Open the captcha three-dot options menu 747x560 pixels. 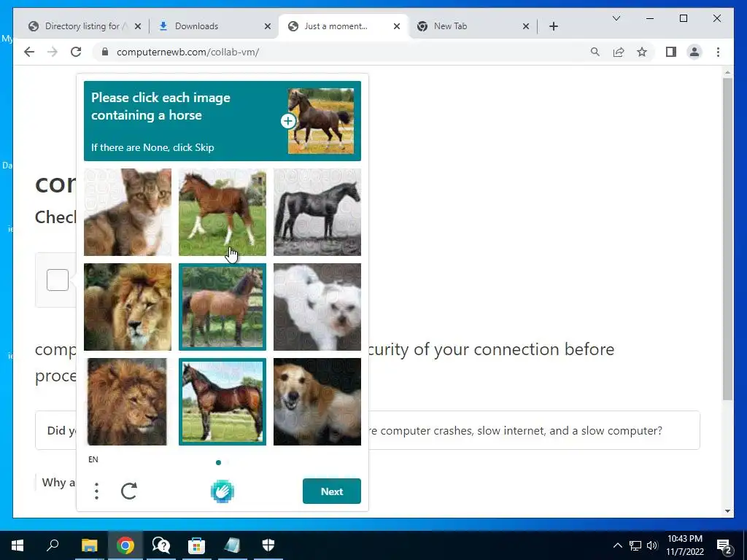tap(97, 491)
